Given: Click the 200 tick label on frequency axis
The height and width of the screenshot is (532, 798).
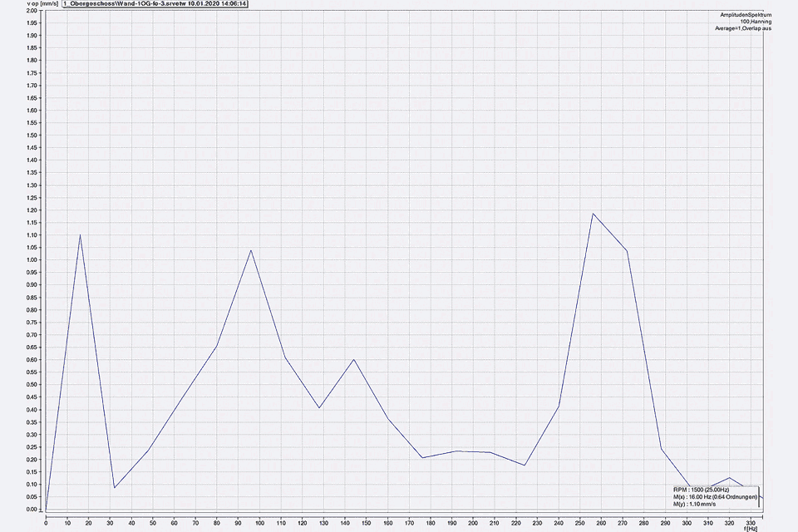Looking at the screenshot, I should click(473, 523).
